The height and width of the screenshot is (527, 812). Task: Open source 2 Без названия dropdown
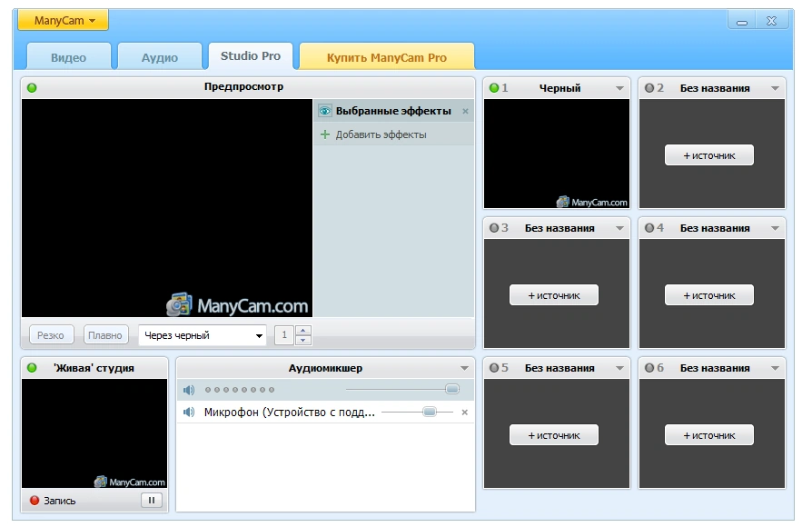click(x=775, y=89)
